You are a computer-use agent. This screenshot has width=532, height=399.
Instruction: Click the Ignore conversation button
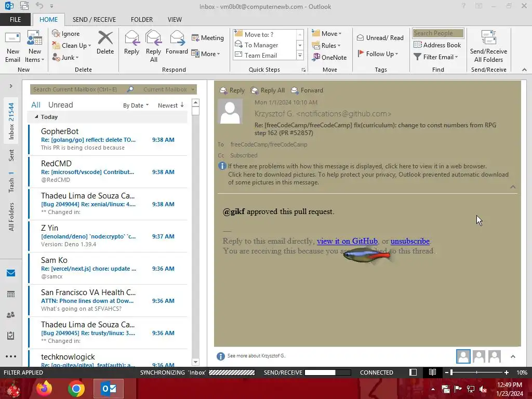click(x=66, y=34)
